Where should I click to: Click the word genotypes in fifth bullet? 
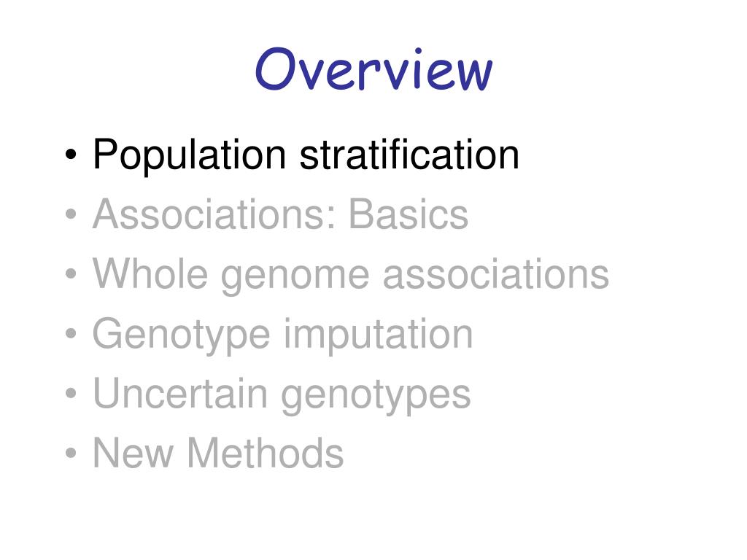(376, 397)
